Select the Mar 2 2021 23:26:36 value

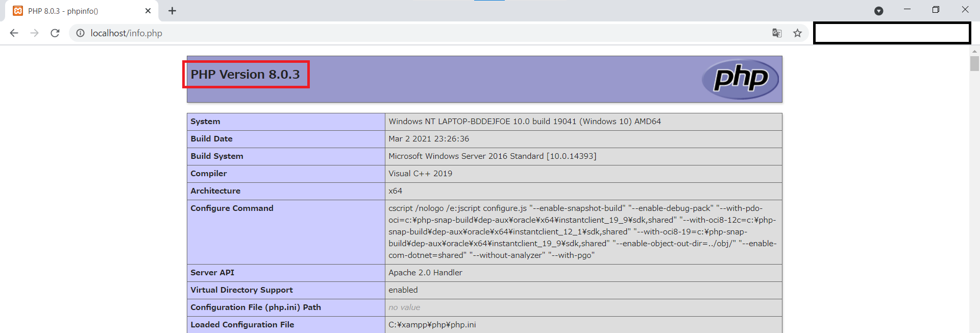point(429,139)
